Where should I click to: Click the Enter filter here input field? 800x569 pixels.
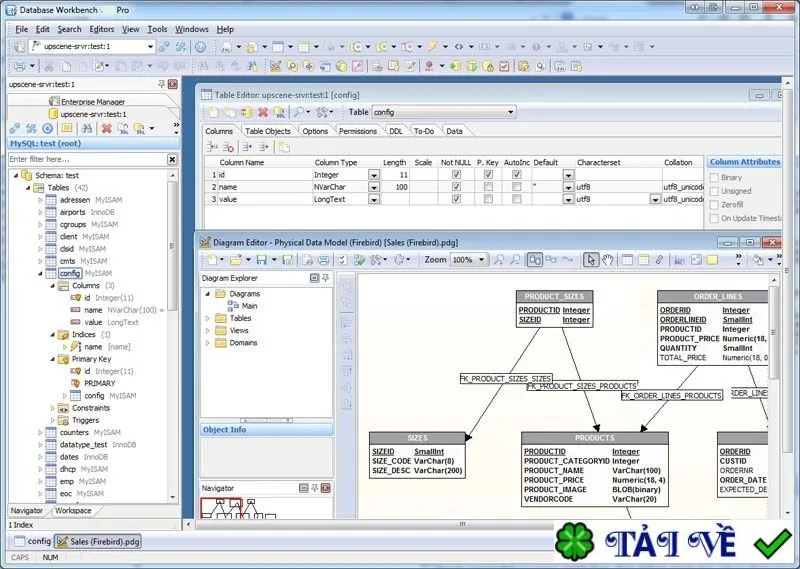pos(88,160)
